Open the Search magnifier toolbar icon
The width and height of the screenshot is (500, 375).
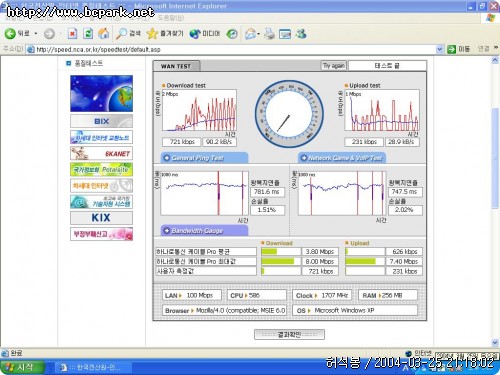tap(121, 33)
